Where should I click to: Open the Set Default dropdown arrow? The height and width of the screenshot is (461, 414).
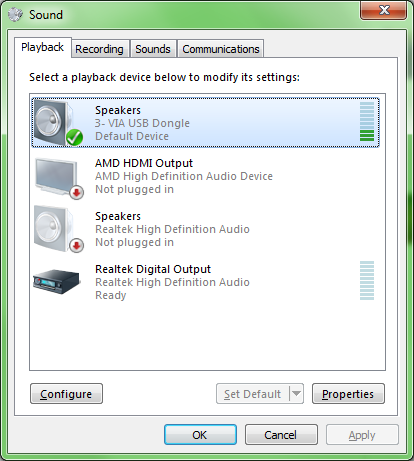point(296,394)
